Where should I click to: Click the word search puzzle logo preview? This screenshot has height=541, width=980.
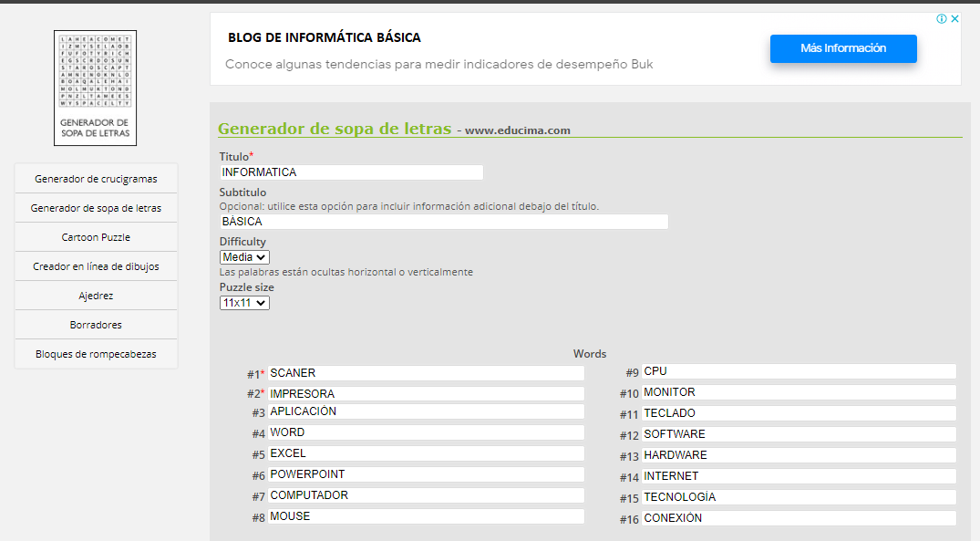pyautogui.click(x=95, y=88)
